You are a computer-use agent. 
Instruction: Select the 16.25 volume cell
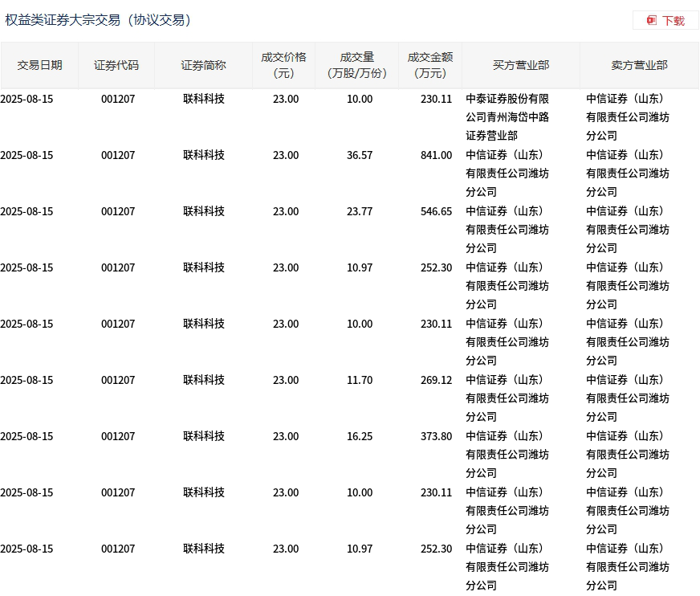360,436
